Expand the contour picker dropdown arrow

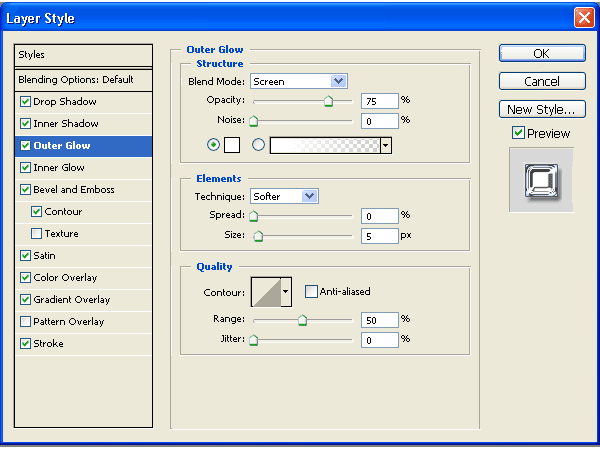pos(286,292)
